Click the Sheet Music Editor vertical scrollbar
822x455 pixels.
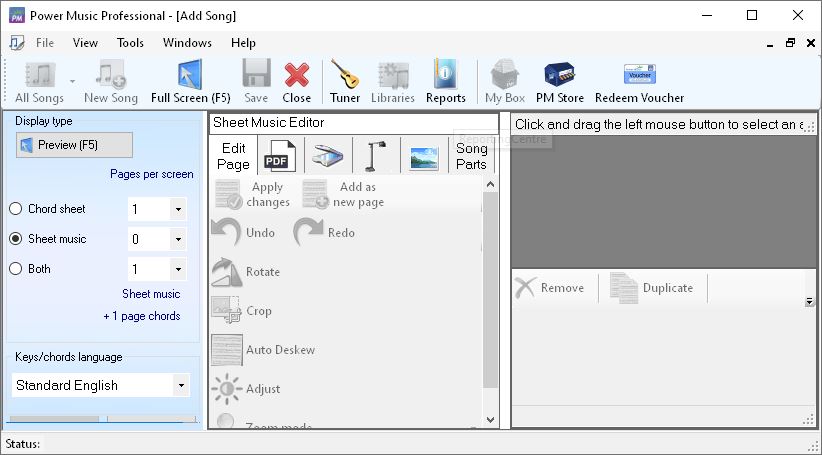click(x=490, y=300)
